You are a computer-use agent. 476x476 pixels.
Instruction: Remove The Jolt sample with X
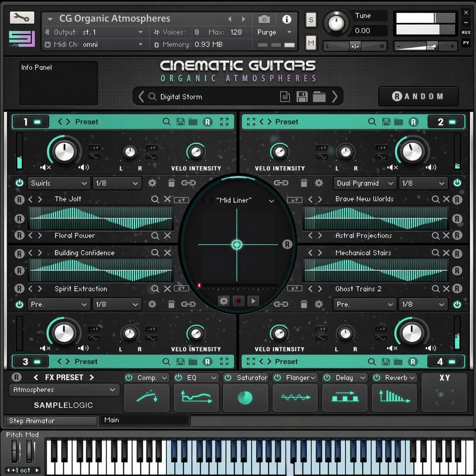point(167,199)
